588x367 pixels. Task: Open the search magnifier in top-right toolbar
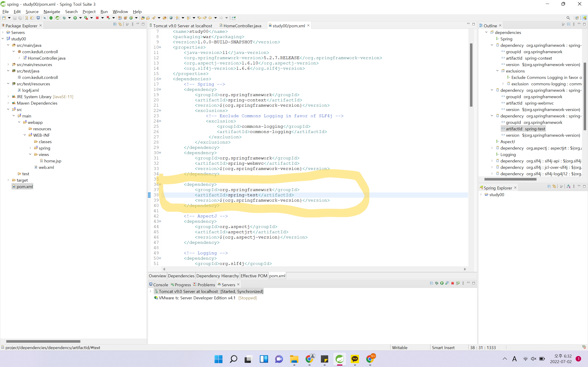click(568, 18)
